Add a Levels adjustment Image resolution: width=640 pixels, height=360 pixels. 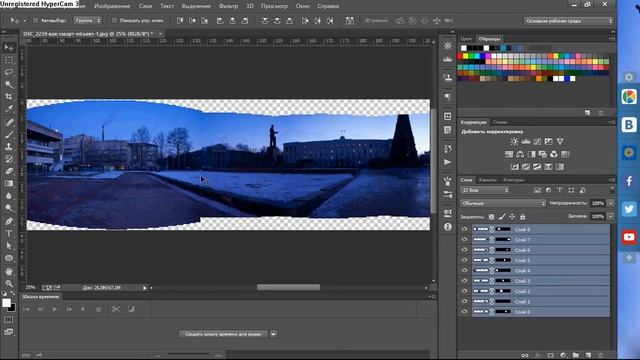pyautogui.click(x=526, y=141)
